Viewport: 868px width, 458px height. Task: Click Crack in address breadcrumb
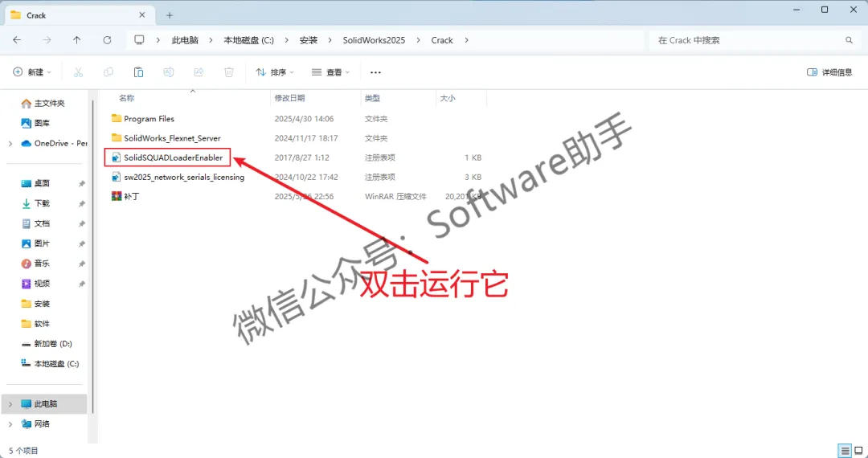point(442,40)
